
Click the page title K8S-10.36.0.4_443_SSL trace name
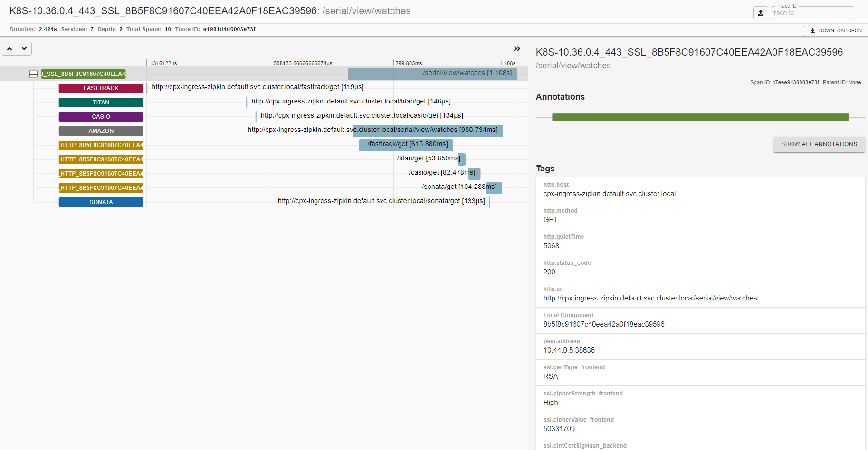click(x=163, y=11)
